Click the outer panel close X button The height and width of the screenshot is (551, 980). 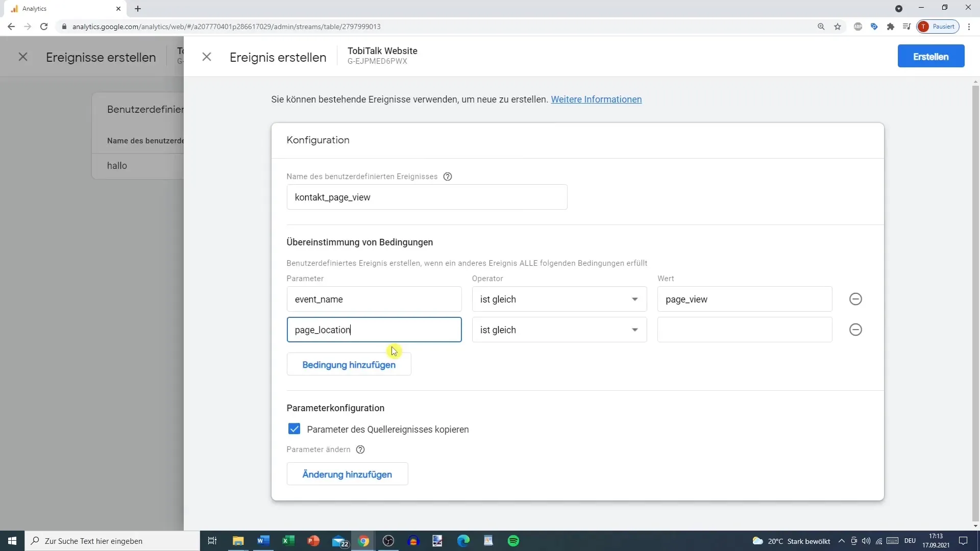coord(23,57)
